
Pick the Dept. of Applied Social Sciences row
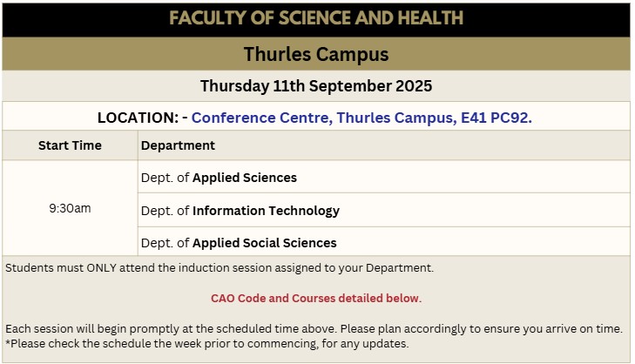click(239, 243)
